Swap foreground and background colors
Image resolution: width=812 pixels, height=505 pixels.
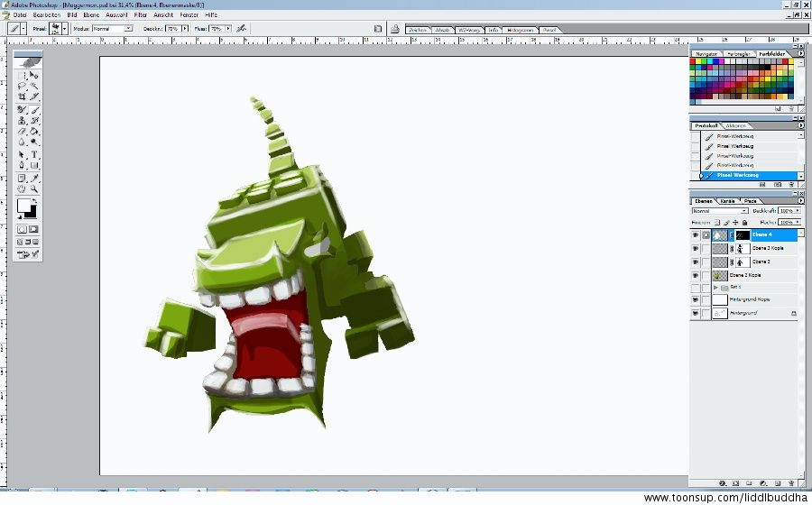(34, 201)
